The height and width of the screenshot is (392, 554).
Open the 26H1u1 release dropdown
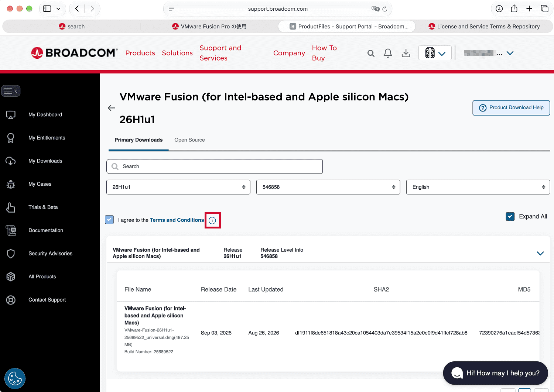tap(178, 187)
